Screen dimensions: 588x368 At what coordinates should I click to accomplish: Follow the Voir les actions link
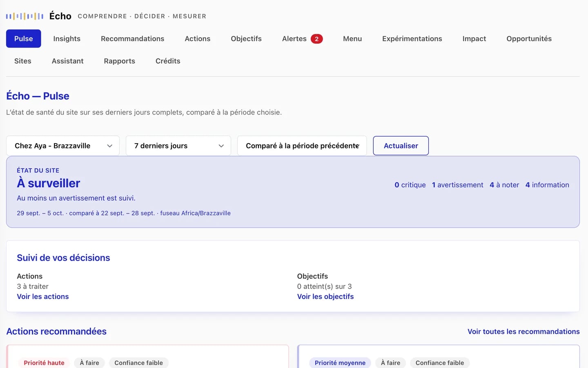(43, 296)
